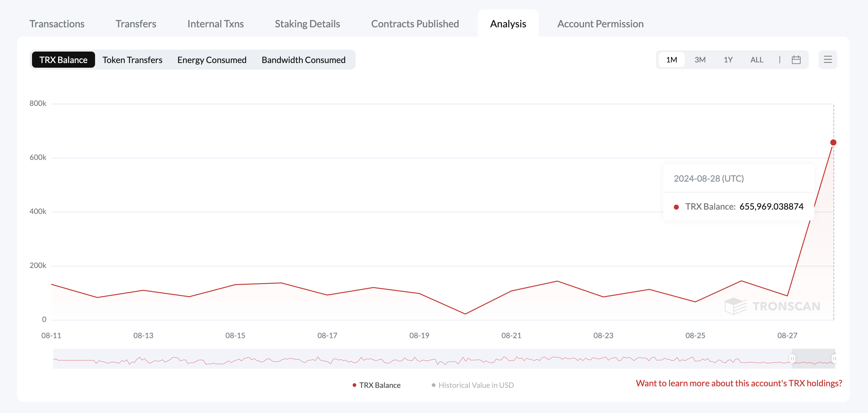
Task: Click the 400k y-axis label
Action: pos(38,211)
